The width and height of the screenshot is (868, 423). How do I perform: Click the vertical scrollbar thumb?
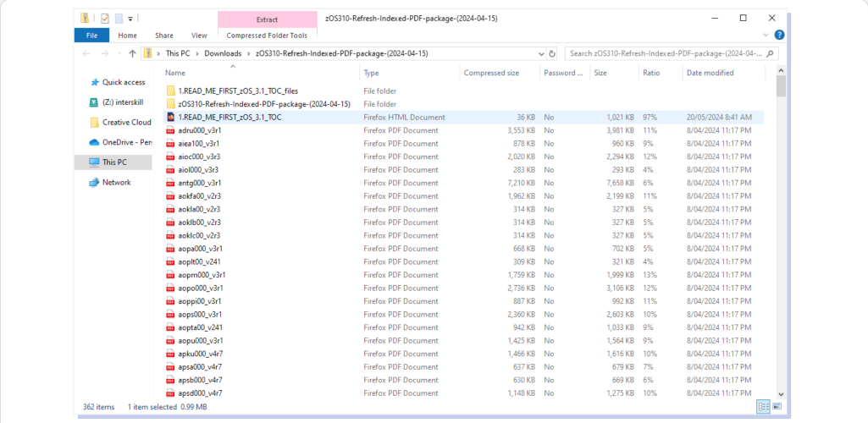pyautogui.click(x=781, y=86)
